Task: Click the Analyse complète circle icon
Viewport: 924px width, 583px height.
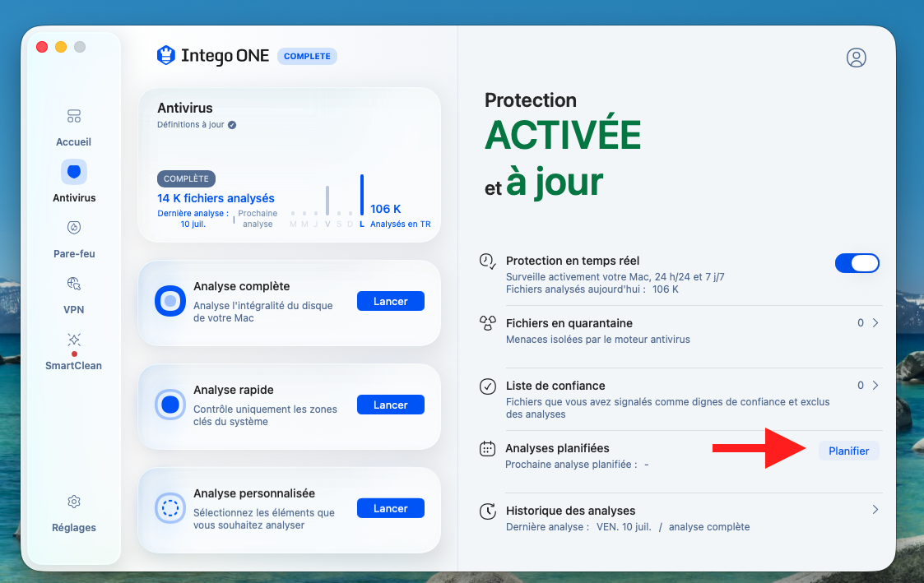Action: coord(170,301)
